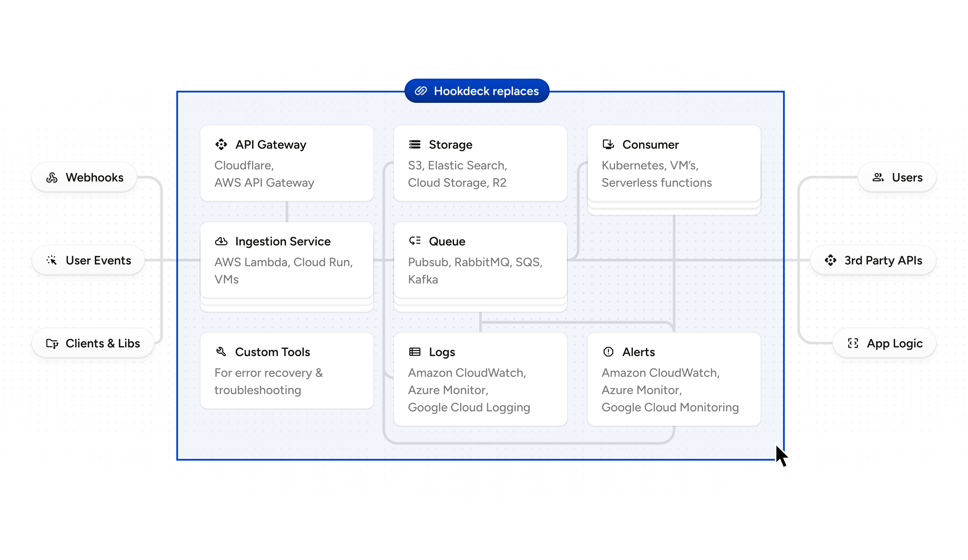The width and height of the screenshot is (968, 560).
Task: Select the 3rd Party APIs pill
Action: click(x=873, y=260)
